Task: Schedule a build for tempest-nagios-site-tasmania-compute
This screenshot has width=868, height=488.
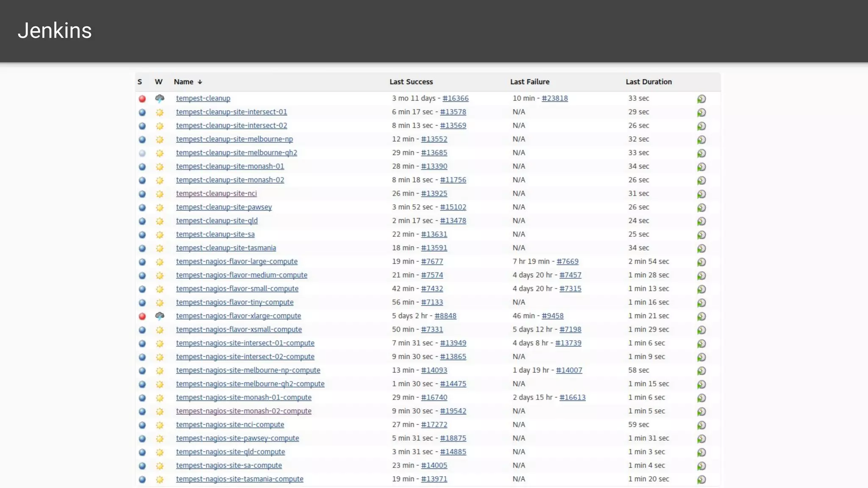Action: [701, 480]
